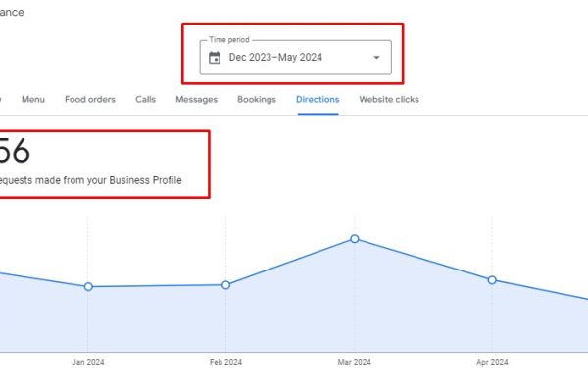
Task: Click the Dec 2023–May 2024 date range text
Action: (275, 58)
